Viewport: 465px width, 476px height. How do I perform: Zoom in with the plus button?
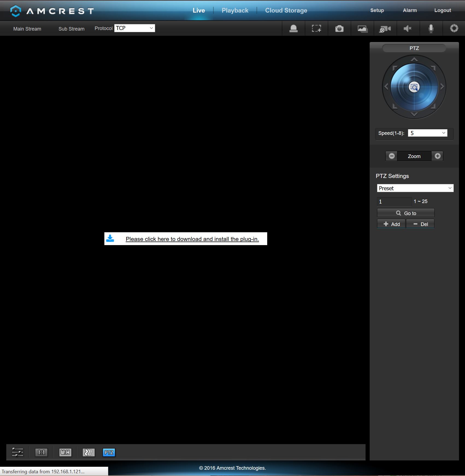tap(437, 156)
